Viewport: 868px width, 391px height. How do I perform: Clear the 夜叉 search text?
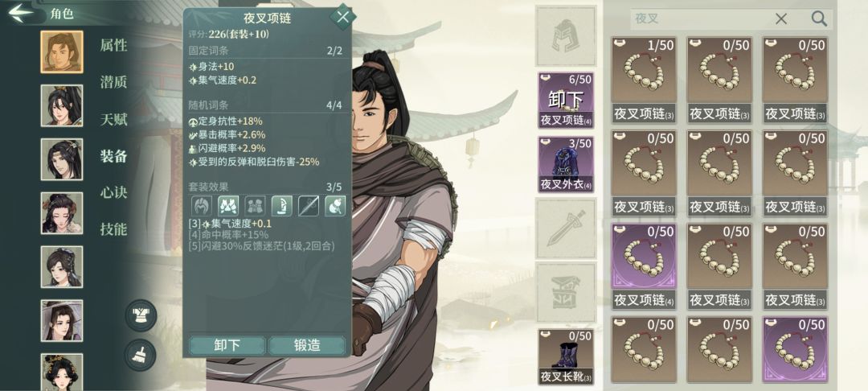pyautogui.click(x=781, y=19)
